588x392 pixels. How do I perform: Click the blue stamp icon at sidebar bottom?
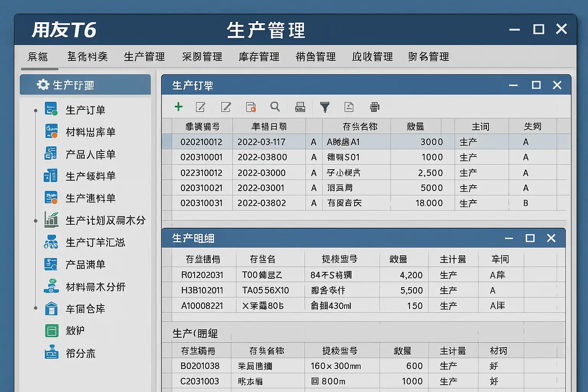coord(52,353)
